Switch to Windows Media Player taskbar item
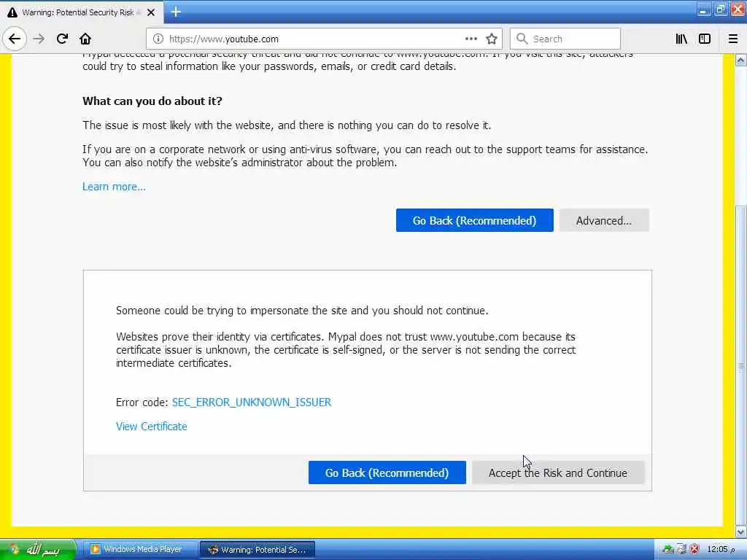This screenshot has width=747, height=560. [x=140, y=550]
